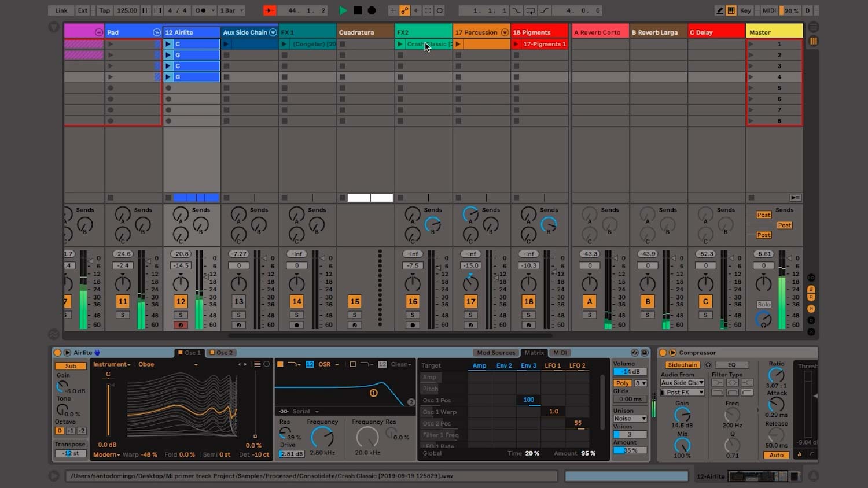This screenshot has width=868, height=488.
Task: Open the Post FX tap point dropdown
Action: coord(682,392)
